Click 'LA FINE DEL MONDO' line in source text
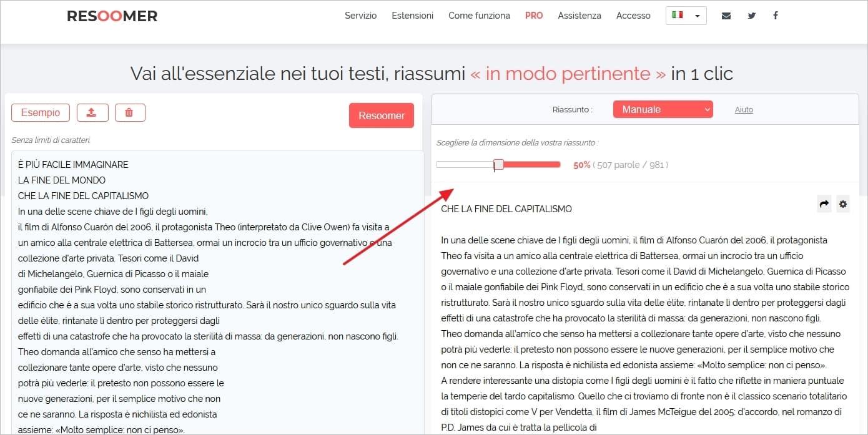Viewport: 868px width, 435px height. 62,180
